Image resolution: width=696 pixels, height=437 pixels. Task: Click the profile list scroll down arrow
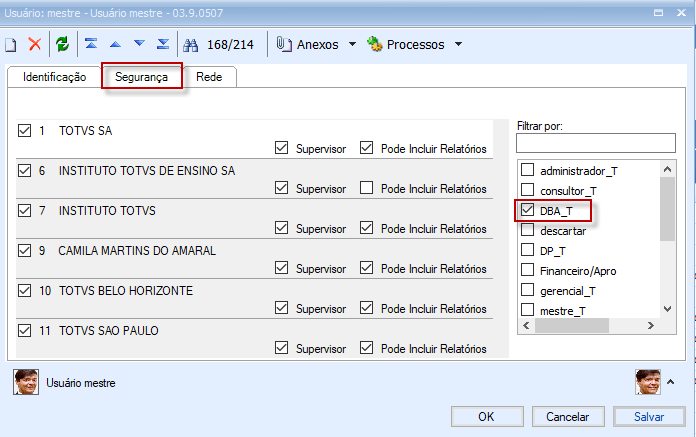coord(667,309)
